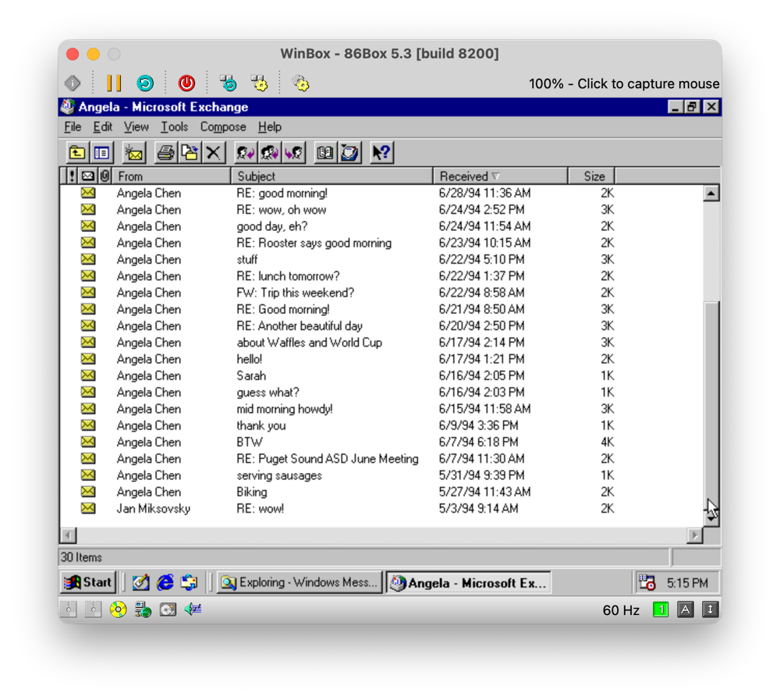780x700 pixels.
Task: Click the Up One Level toolbar icon
Action: click(x=76, y=153)
